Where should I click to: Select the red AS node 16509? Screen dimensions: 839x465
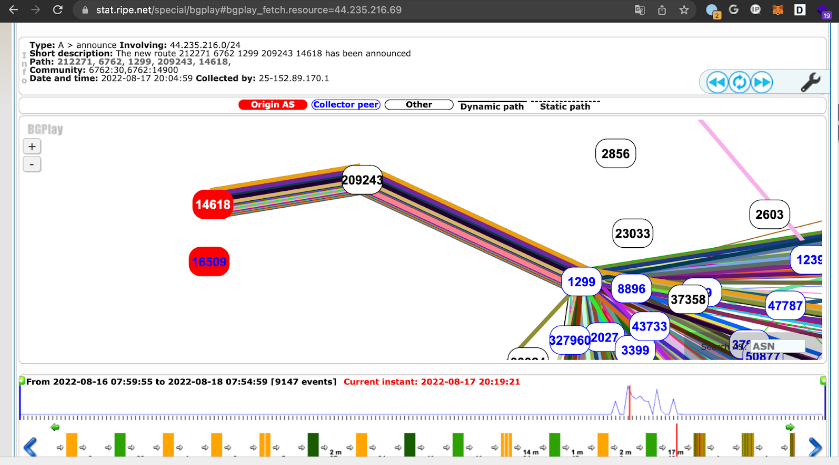209,262
